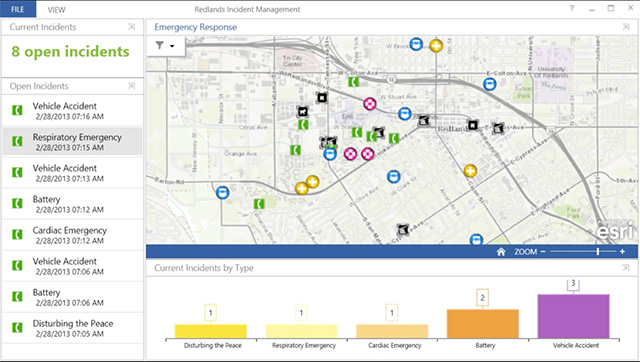This screenshot has height=362, width=640.
Task: Adjust the map zoom slider handle
Action: 598,252
